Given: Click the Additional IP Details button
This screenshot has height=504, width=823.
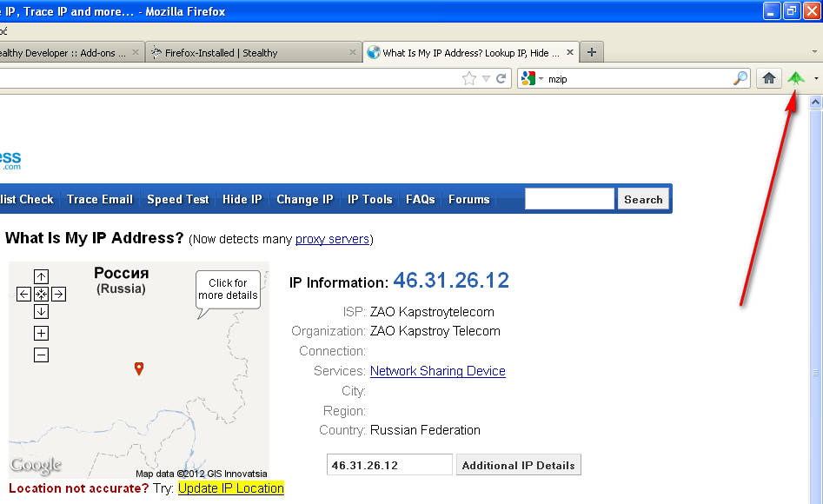Looking at the screenshot, I should [x=519, y=465].
